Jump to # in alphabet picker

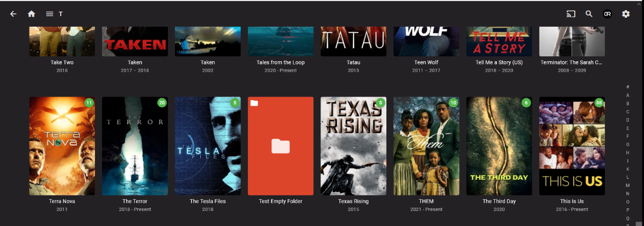(628, 87)
